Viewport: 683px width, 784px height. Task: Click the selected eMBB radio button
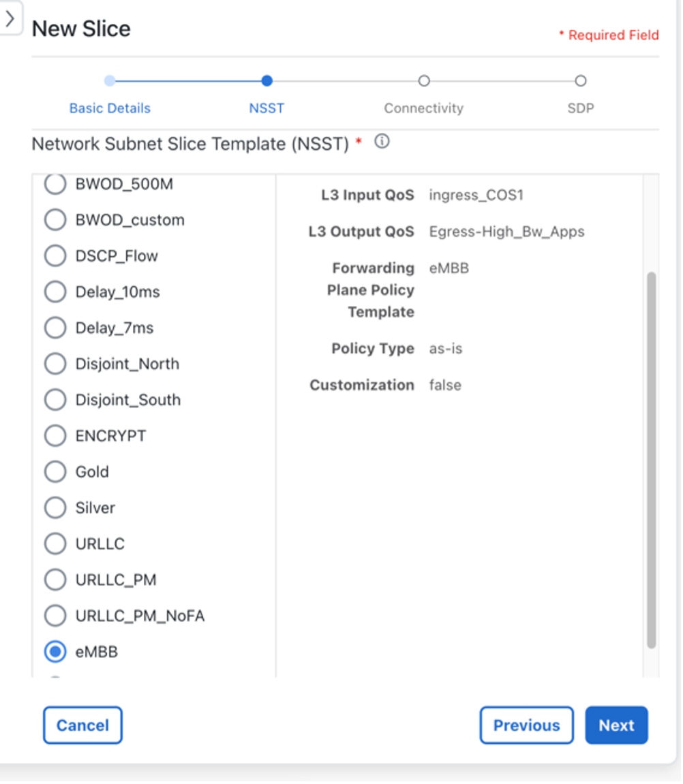coord(55,653)
